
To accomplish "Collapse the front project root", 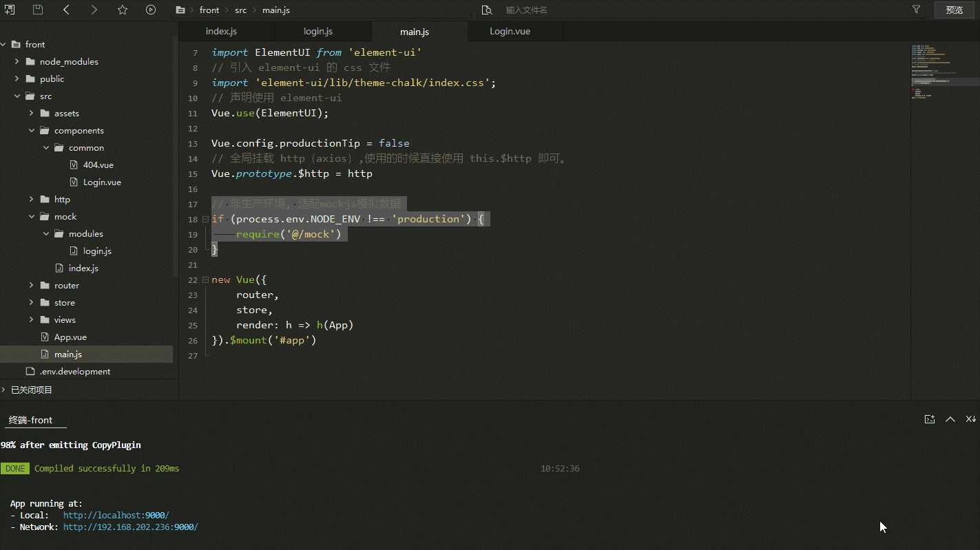I will (x=3, y=44).
